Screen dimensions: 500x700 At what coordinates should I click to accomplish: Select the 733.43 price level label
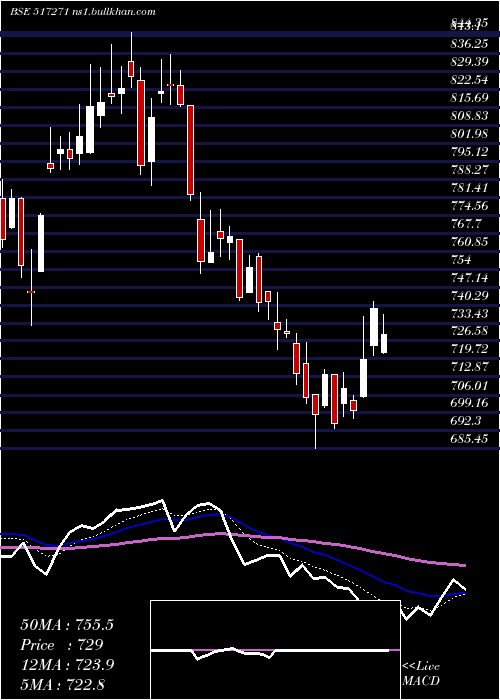[x=469, y=313]
